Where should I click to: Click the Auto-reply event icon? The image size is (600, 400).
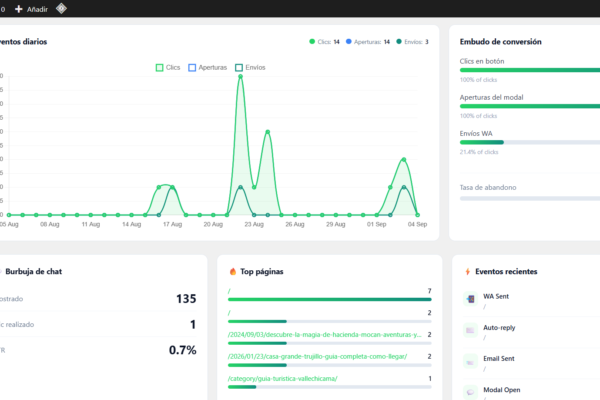tap(471, 330)
